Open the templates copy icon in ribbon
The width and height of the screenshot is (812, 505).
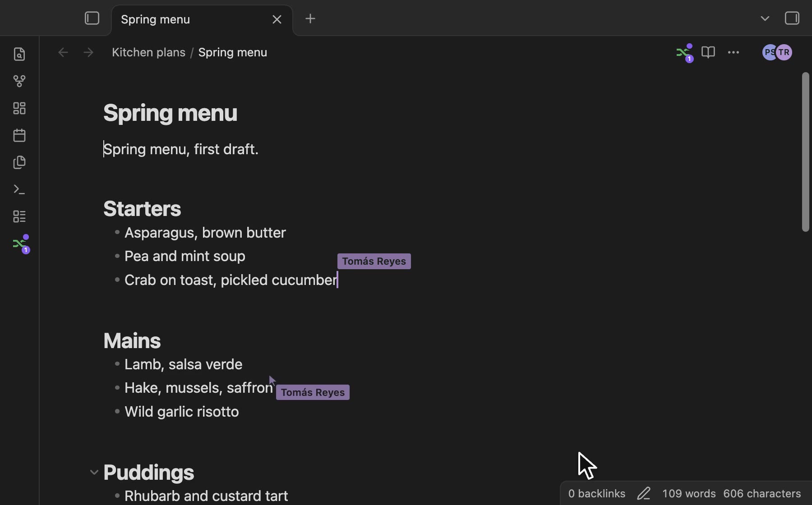[x=19, y=162]
